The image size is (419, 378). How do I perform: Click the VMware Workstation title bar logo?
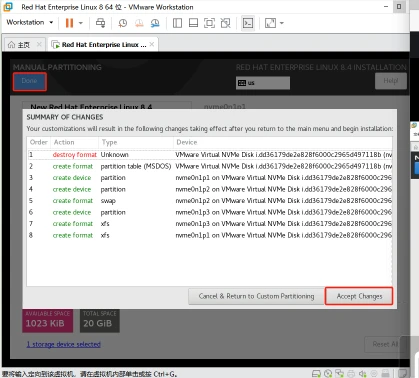8,7
